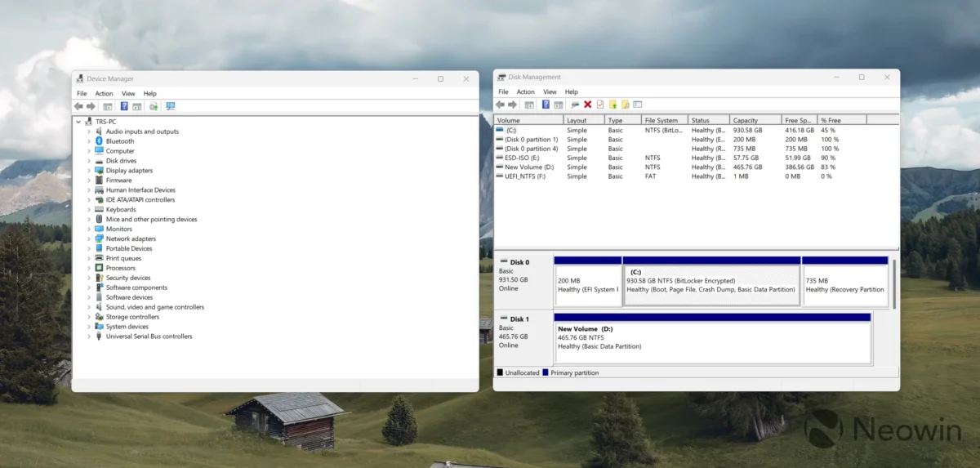Click the File System column header
Screen dimensions: 980x468
click(x=661, y=120)
